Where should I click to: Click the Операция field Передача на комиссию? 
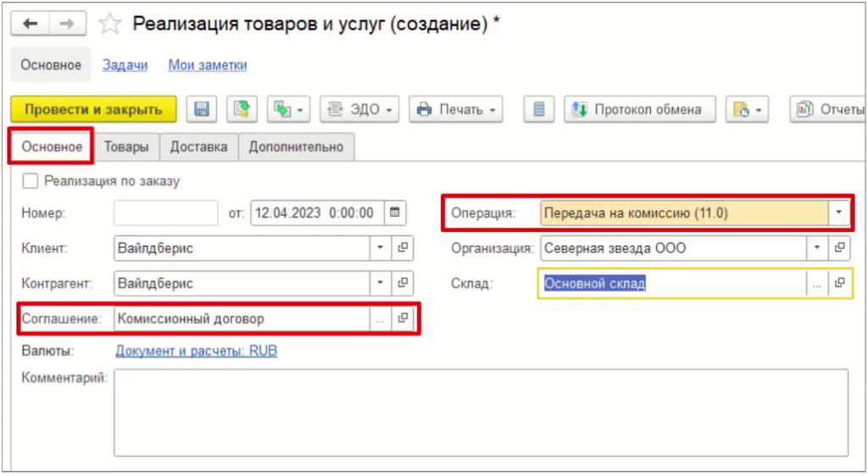coord(684,213)
